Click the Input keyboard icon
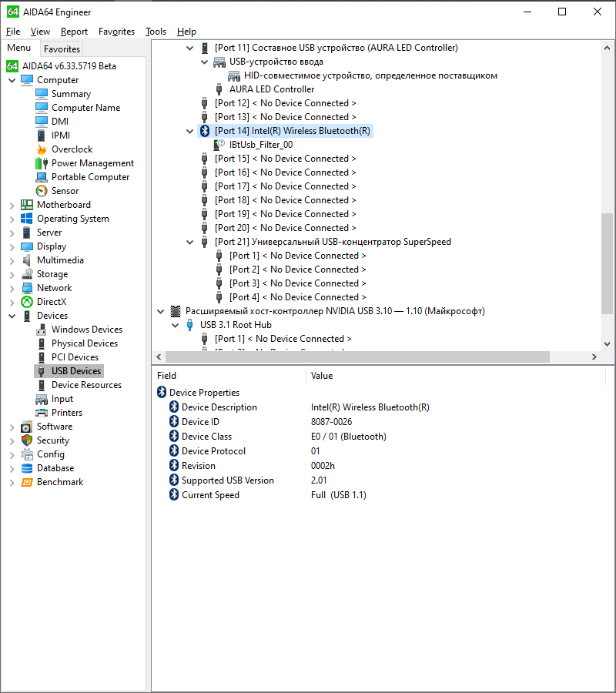Screen dimensions: 616x693 click(42, 399)
